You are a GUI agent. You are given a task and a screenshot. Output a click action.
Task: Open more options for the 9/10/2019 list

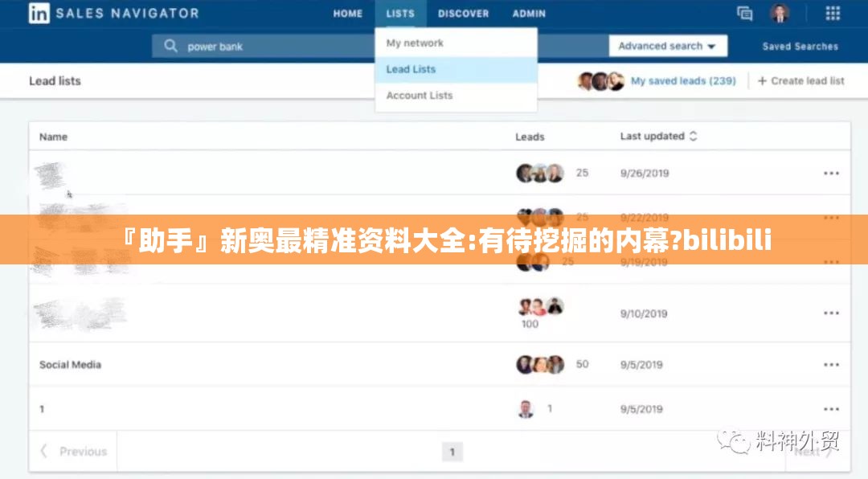pos(831,313)
